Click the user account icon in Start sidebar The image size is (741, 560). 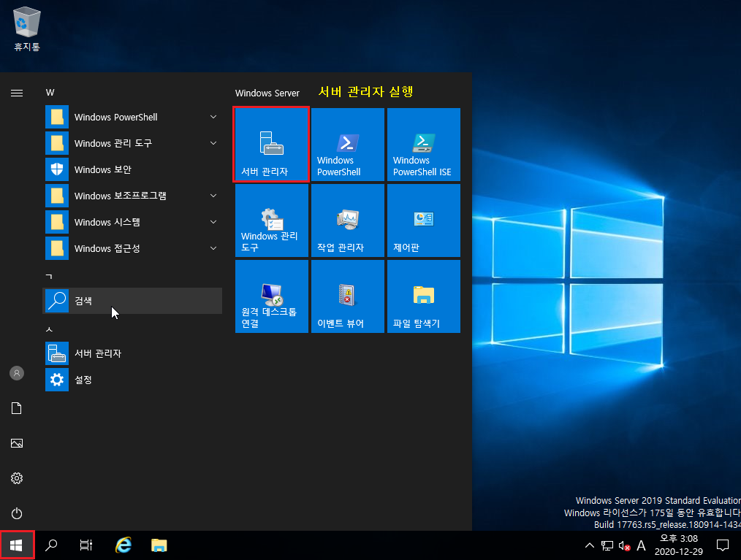click(x=17, y=373)
